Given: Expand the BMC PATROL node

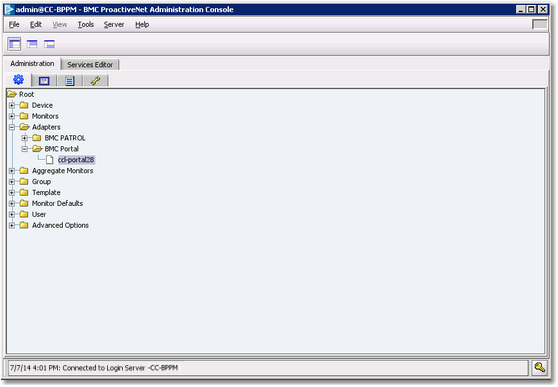Looking at the screenshot, I should point(24,138).
